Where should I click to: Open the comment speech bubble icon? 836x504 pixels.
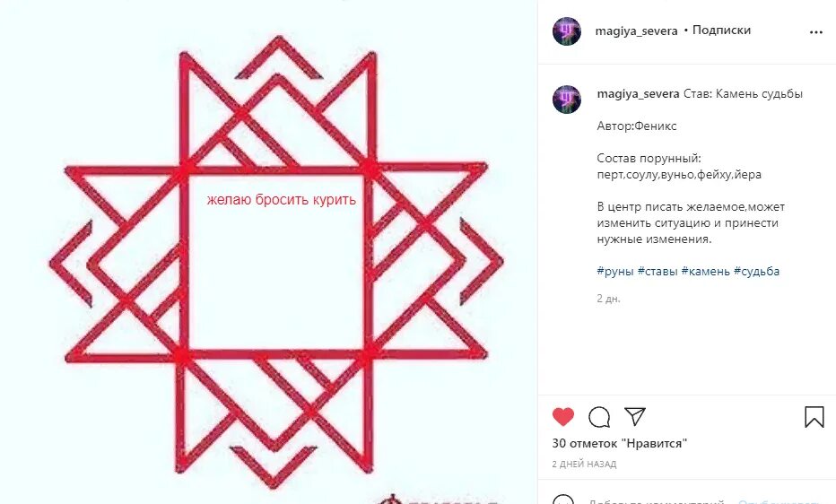point(599,417)
